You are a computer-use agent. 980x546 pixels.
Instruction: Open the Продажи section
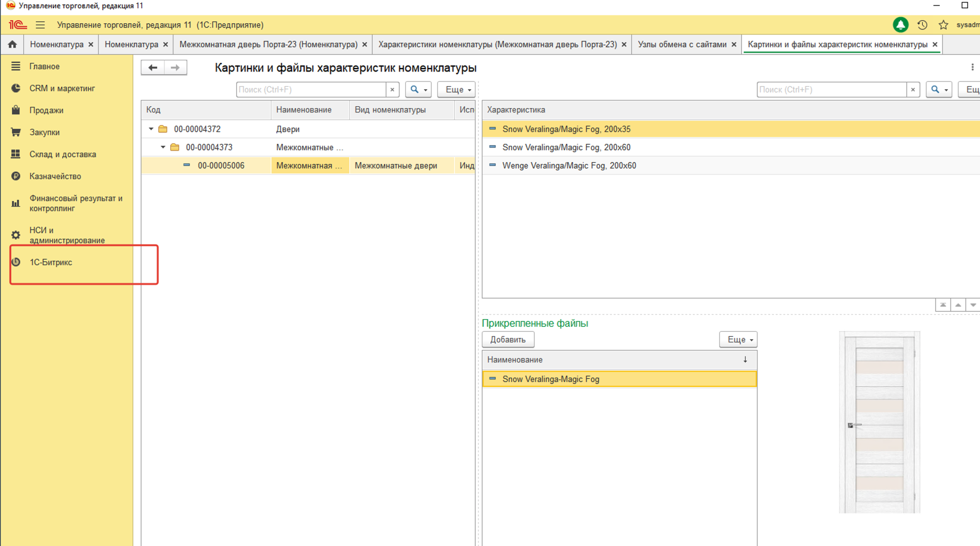click(46, 111)
